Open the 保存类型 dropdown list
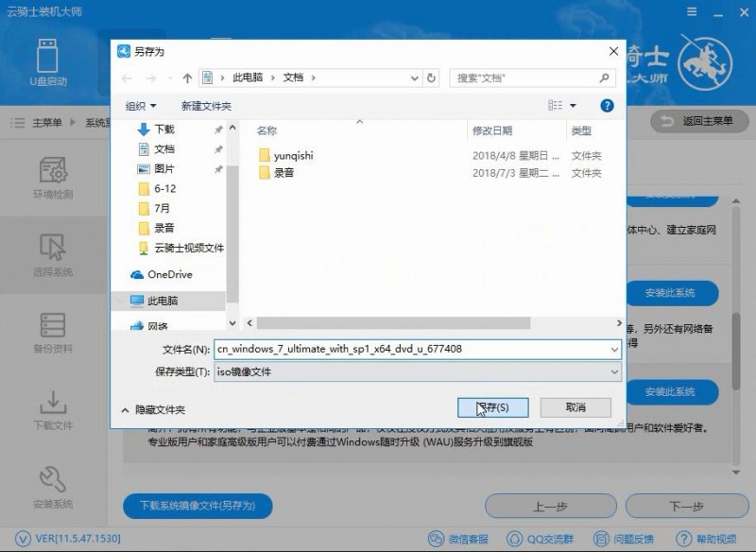This screenshot has width=756, height=552. click(x=418, y=371)
